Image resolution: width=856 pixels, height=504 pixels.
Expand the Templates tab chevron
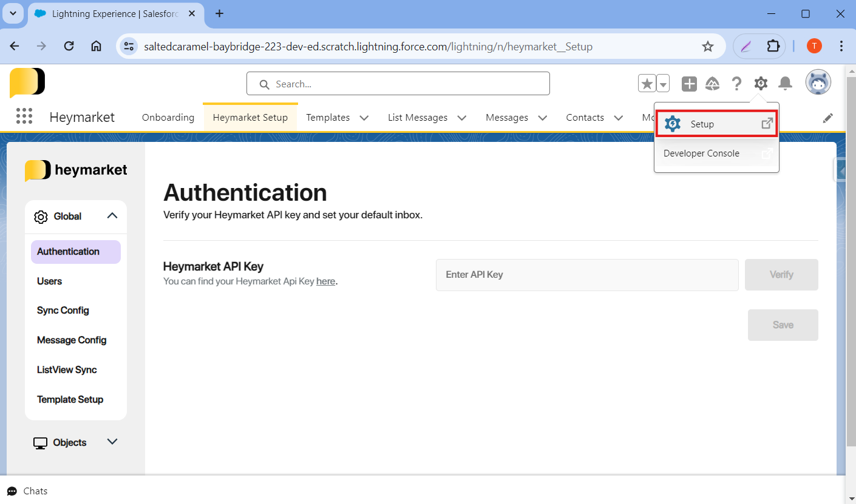(x=364, y=118)
